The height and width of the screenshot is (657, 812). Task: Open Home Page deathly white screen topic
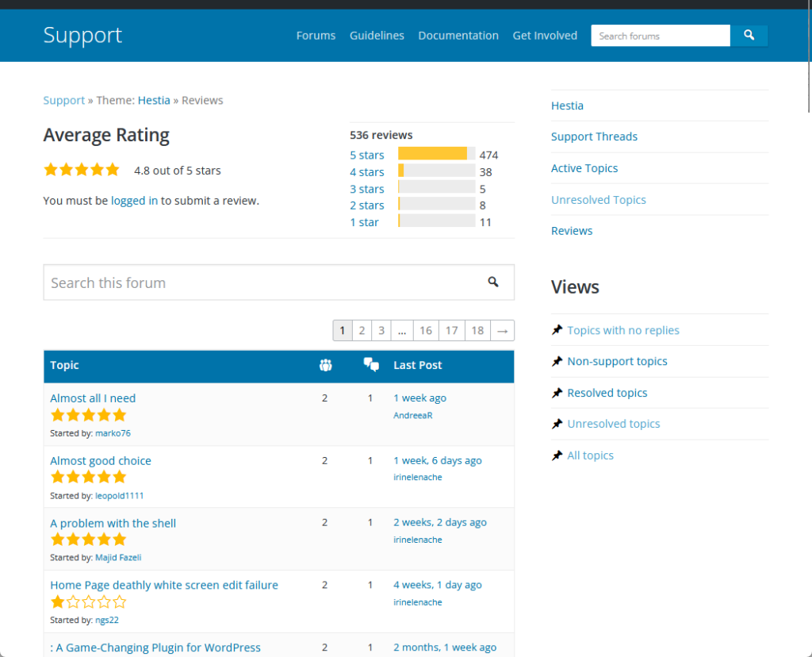point(164,586)
